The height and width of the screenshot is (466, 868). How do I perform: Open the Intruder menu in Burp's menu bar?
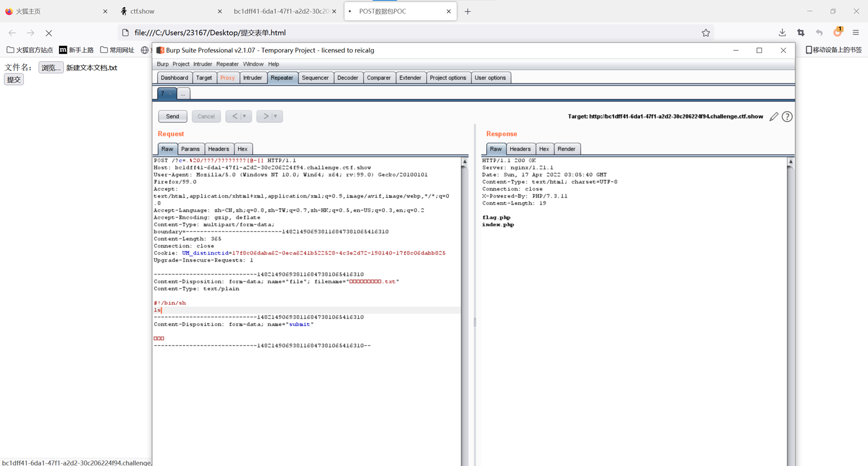(203, 64)
